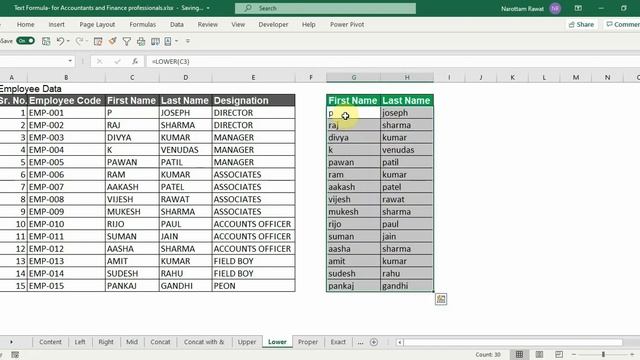Viewport: 640px width, 360px height.
Task: Click formula bar showing =LOWER(C3)
Action: tap(392, 61)
